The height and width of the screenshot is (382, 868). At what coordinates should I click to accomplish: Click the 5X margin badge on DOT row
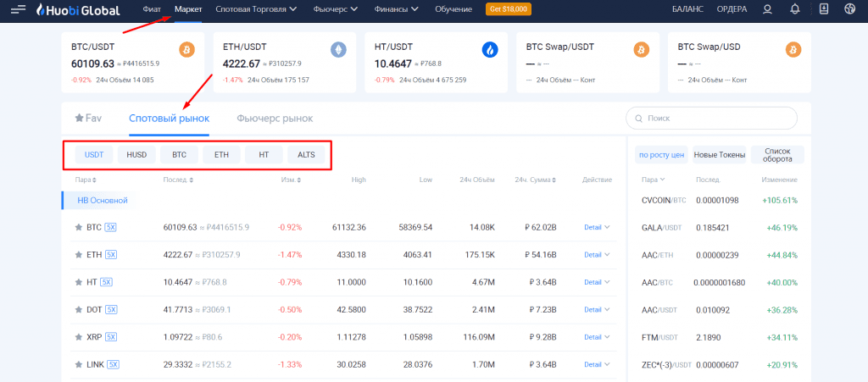pyautogui.click(x=111, y=309)
